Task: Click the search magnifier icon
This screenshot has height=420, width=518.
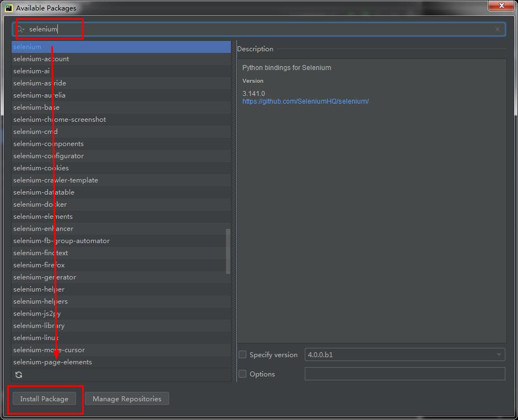Action: 20,29
